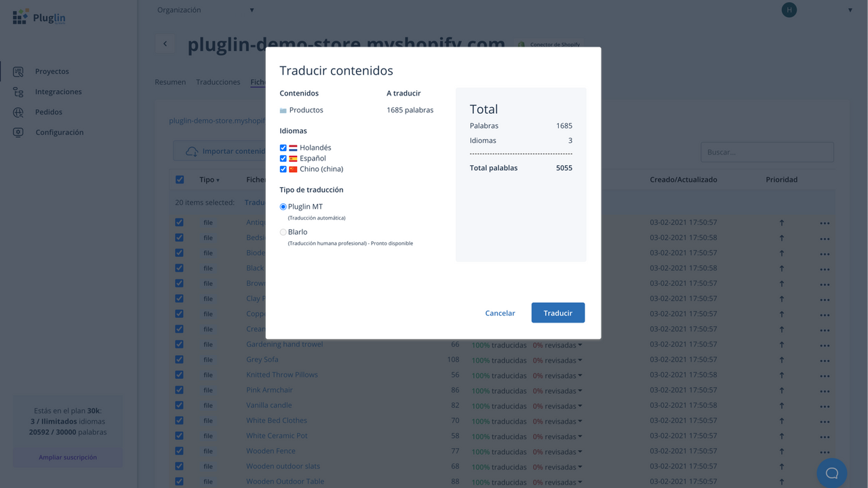The height and width of the screenshot is (488, 868).
Task: Switch to the Resumen tab
Action: [170, 82]
